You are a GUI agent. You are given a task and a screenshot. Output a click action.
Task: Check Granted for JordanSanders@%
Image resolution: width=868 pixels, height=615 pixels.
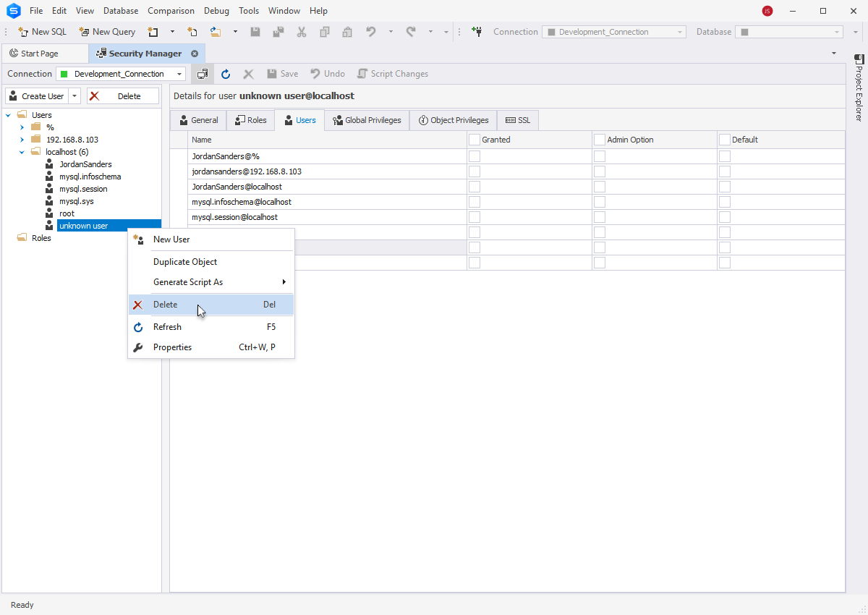[x=475, y=156]
